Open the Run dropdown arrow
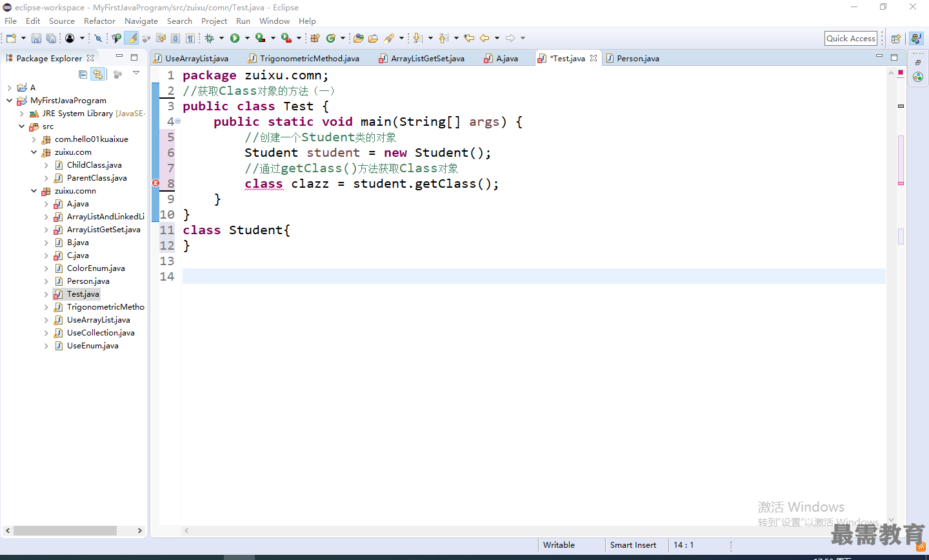 [x=247, y=38]
